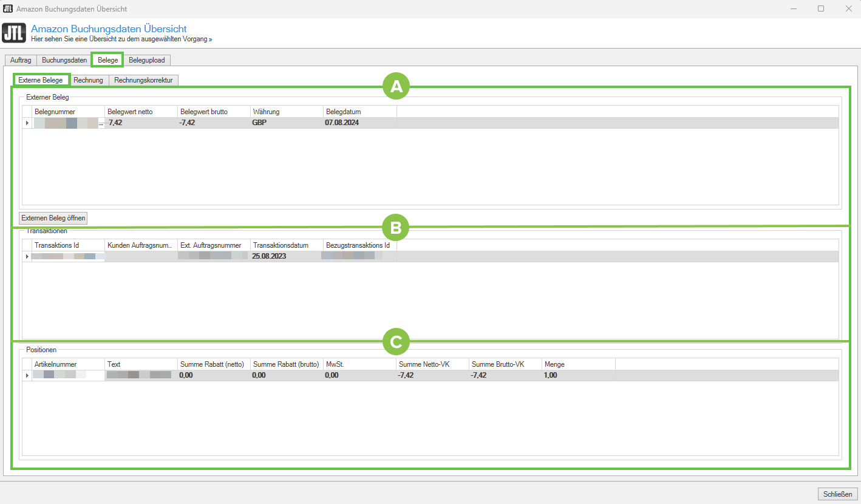
Task: Select row arrow in Positionen table
Action: click(x=27, y=375)
